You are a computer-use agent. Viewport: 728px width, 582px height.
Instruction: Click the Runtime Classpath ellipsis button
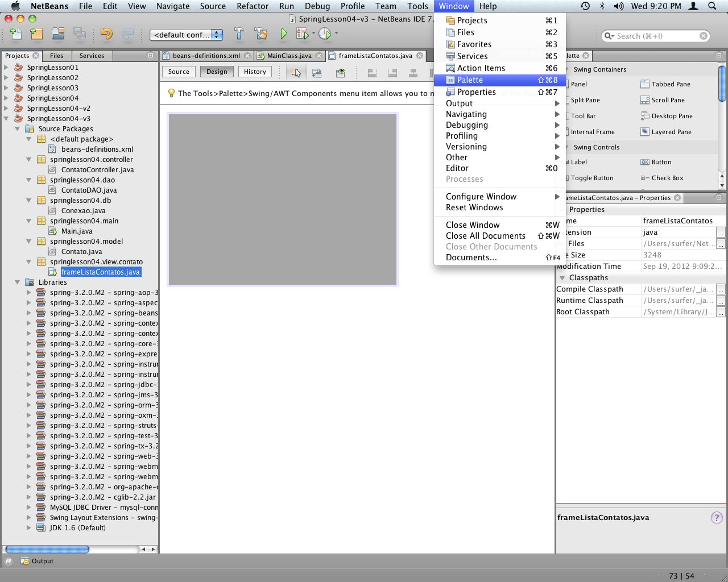coord(721,301)
